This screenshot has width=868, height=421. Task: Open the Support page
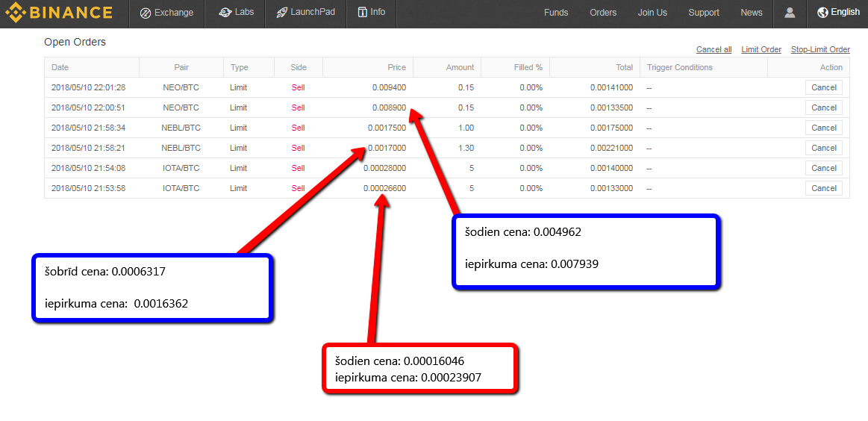(704, 13)
